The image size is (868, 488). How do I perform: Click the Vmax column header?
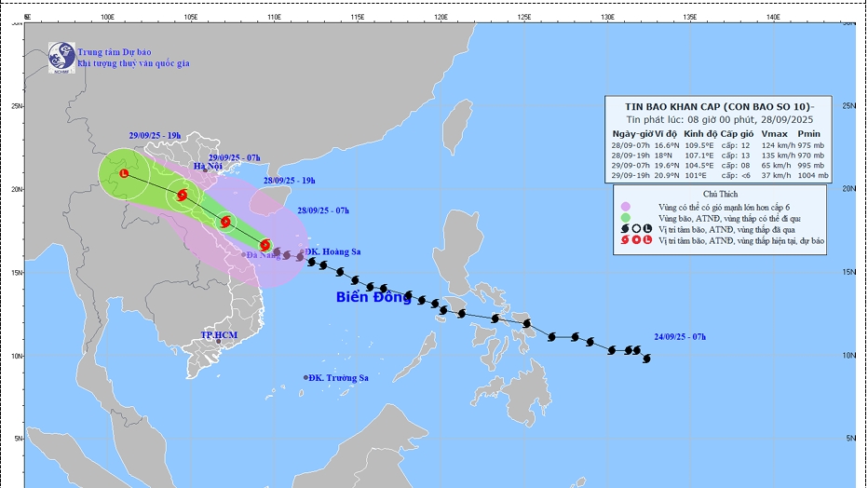[775, 135]
